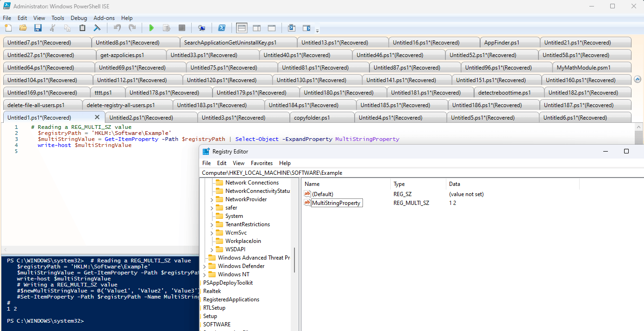This screenshot has width=644, height=331.
Task: Switch to the tttt.ps1 tab
Action: pos(107,92)
